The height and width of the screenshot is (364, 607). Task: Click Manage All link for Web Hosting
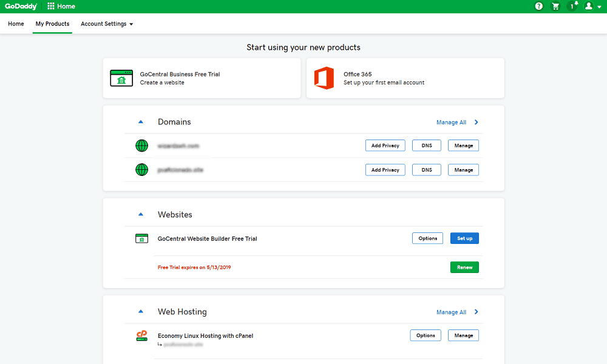tap(452, 312)
